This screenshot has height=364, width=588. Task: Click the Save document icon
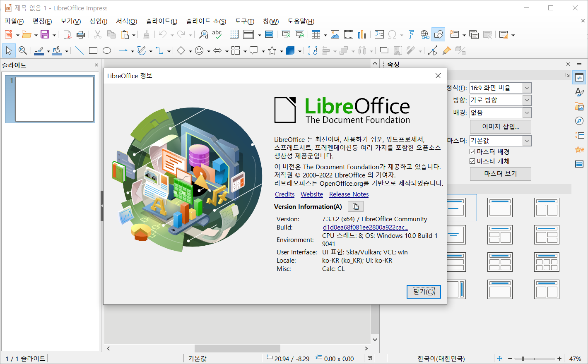pyautogui.click(x=45, y=35)
